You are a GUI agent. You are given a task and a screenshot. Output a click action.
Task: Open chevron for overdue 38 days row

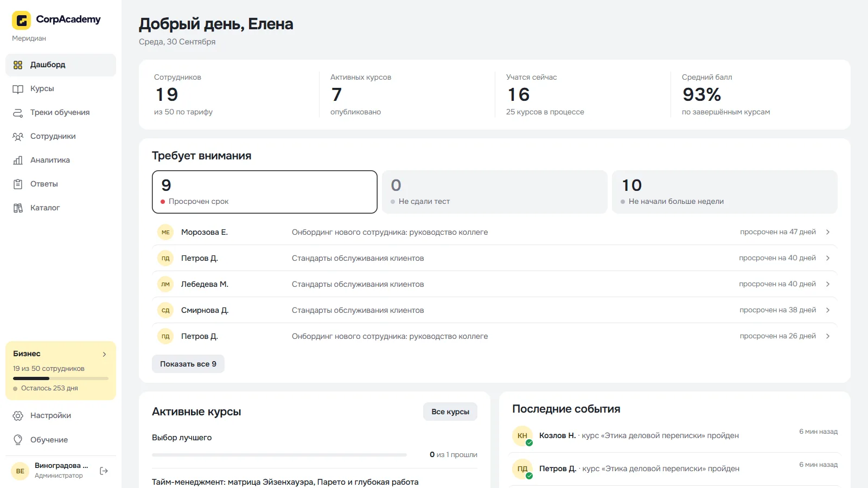tap(828, 310)
